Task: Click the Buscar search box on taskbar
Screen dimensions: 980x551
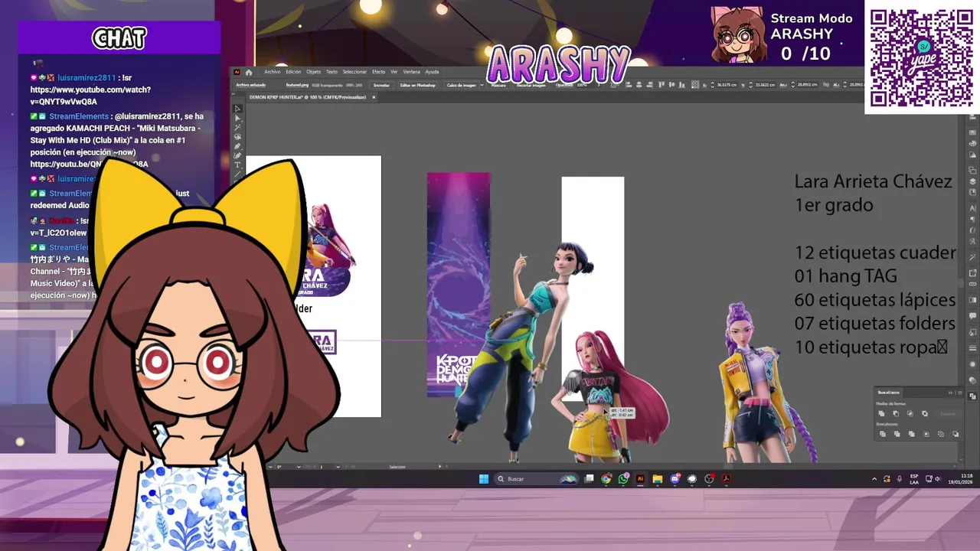Action: (536, 479)
